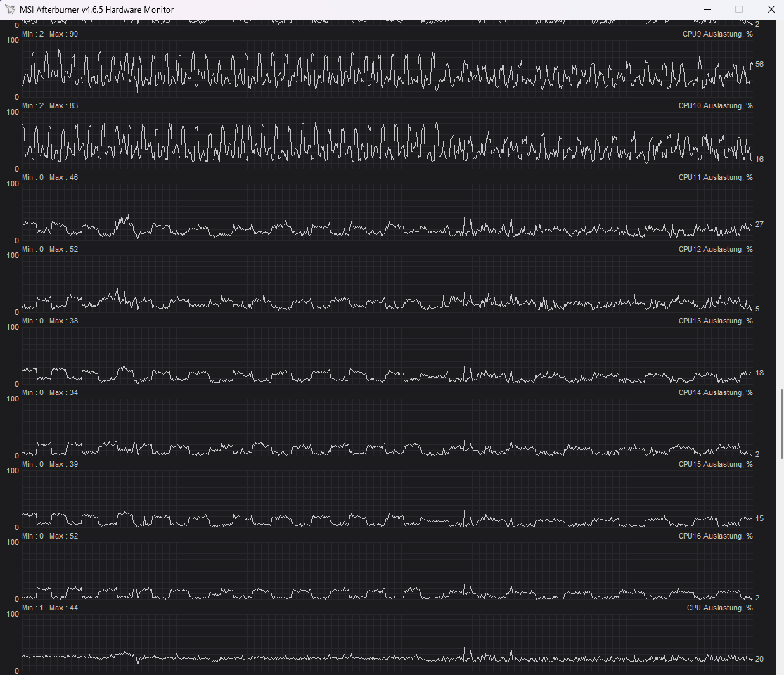This screenshot has width=784, height=675.
Task: Click the Min : 0 Max : 38 readout
Action: [x=50, y=321]
